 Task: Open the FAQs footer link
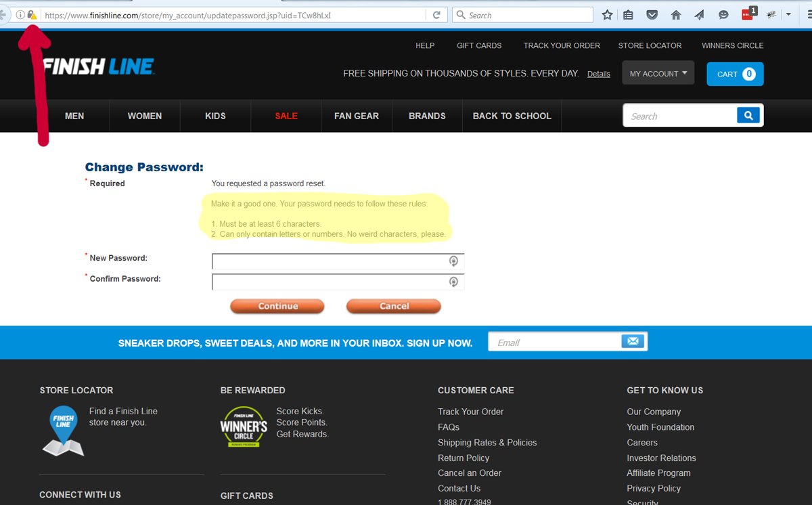pos(449,427)
